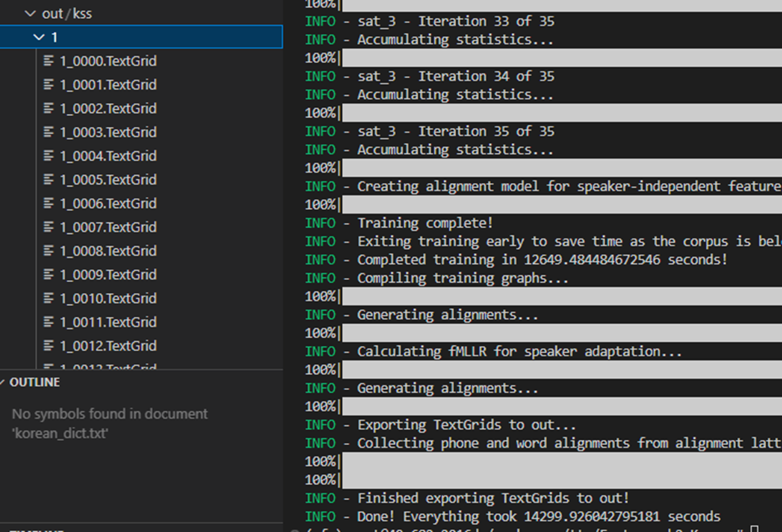Image resolution: width=782 pixels, height=532 pixels.
Task: Click file icon beside 1_0003.TextGrid
Action: (x=48, y=132)
